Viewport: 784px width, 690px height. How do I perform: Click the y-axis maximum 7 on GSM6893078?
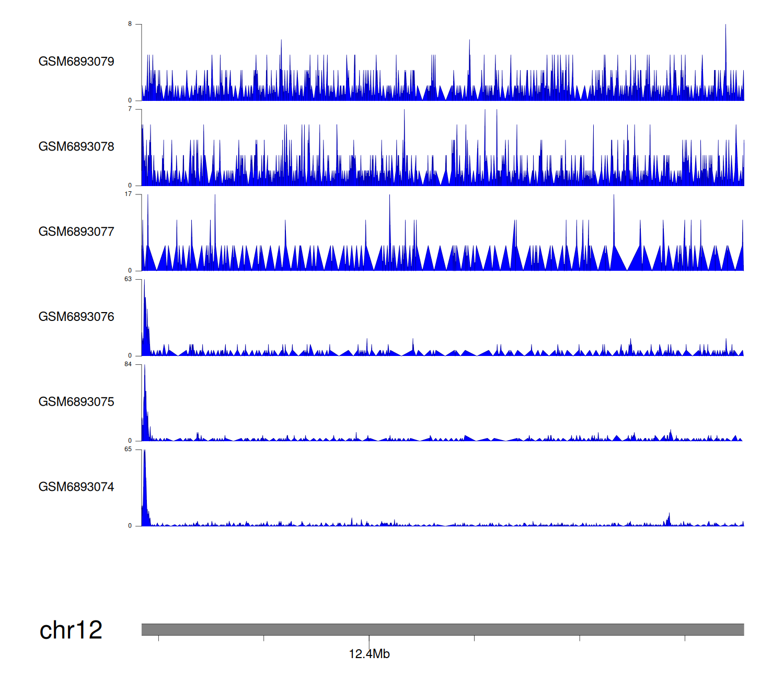[130, 109]
